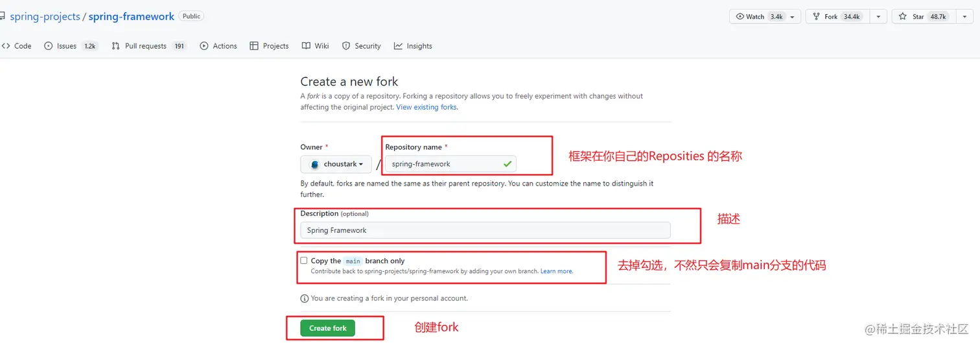Open the Insights tab
The width and height of the screenshot is (980, 347).
click(x=413, y=46)
